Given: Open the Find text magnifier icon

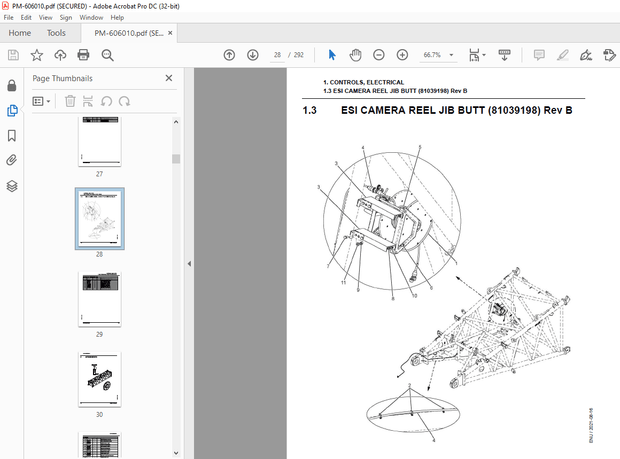Looking at the screenshot, I should pyautogui.click(x=107, y=55).
